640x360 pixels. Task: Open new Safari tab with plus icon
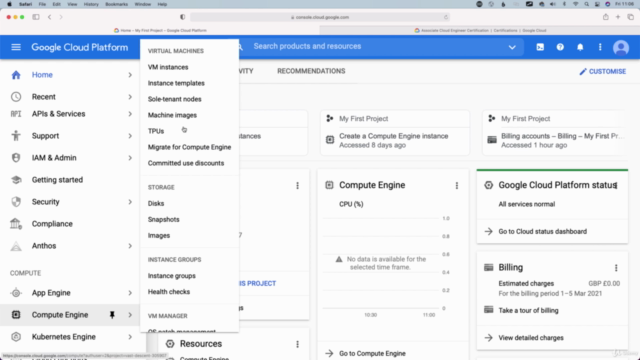click(618, 17)
